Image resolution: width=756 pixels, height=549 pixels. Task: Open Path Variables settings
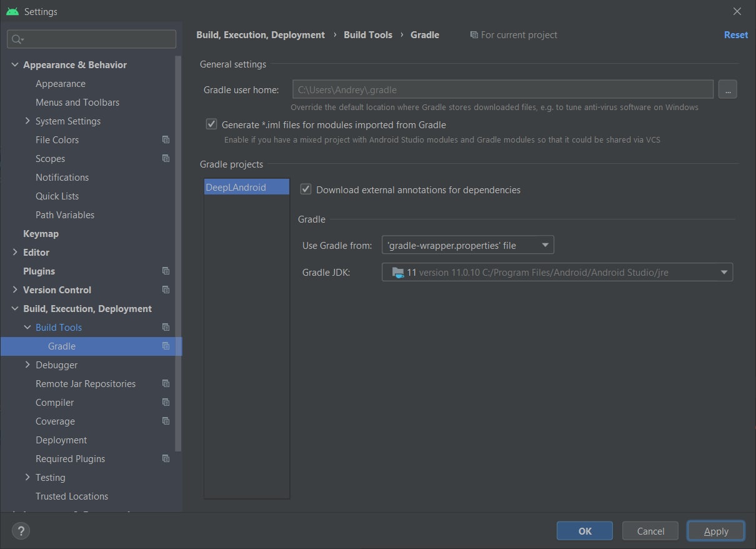click(x=65, y=214)
